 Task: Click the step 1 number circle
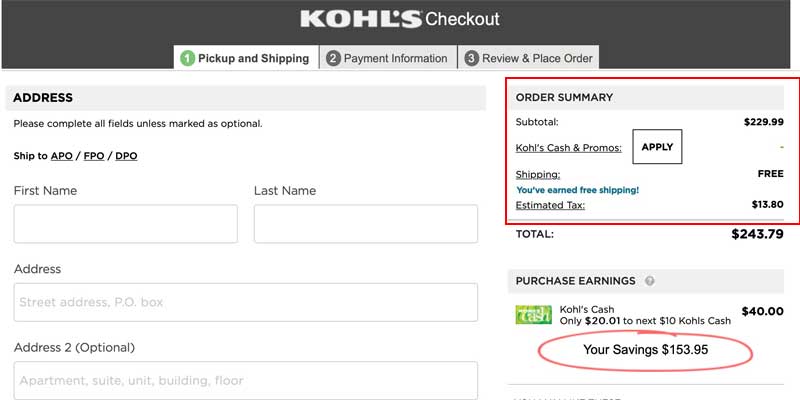pyautogui.click(x=187, y=58)
